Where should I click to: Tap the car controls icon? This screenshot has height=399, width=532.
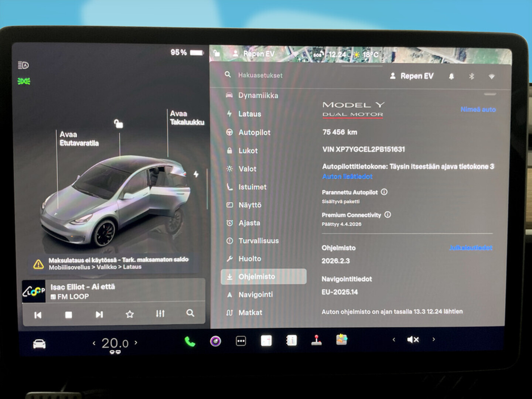(39, 344)
